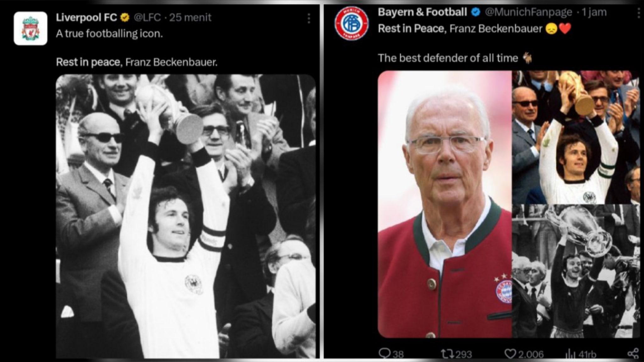This screenshot has width=644, height=362.
Task: Click Bayern & Football blue verified badge
Action: 475,12
